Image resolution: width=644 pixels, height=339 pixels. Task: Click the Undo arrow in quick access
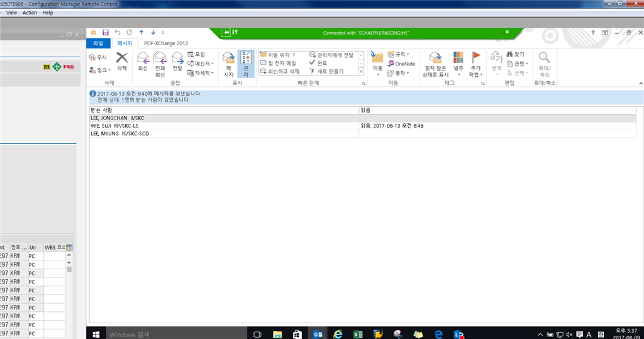(118, 33)
